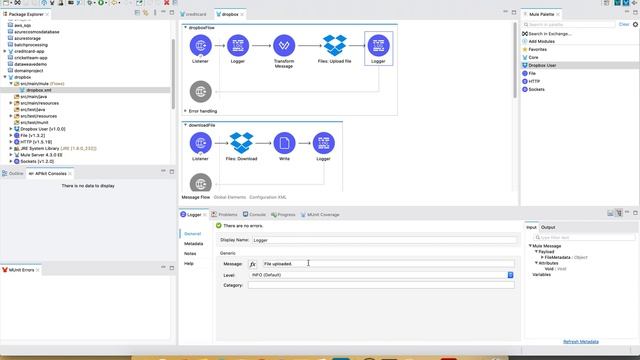Click Add Modules in Mule Palette
The height and width of the screenshot is (360, 640).
coord(541,41)
